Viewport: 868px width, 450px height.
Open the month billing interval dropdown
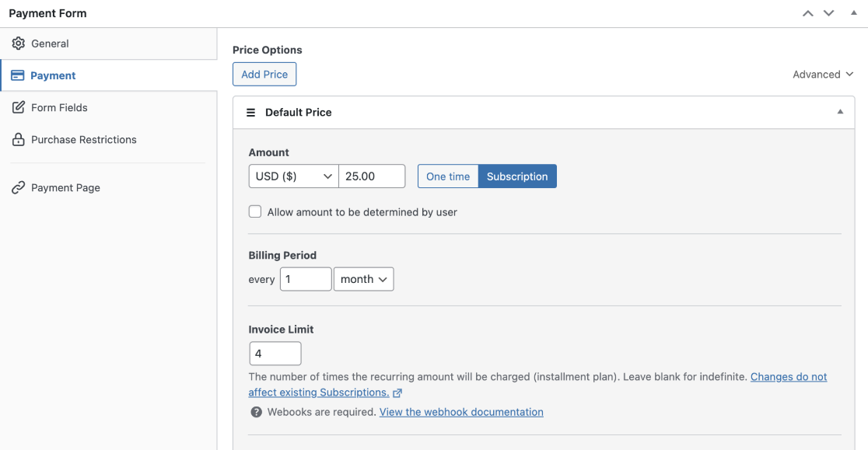click(364, 279)
